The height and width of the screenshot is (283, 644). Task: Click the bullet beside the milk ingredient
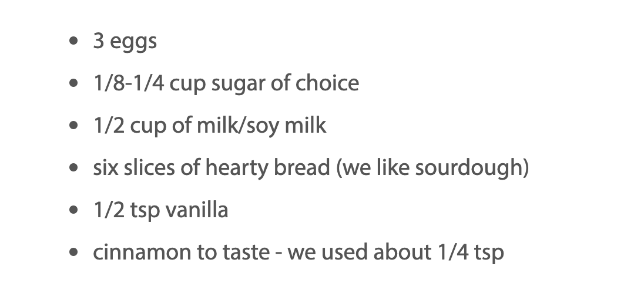pos(73,125)
